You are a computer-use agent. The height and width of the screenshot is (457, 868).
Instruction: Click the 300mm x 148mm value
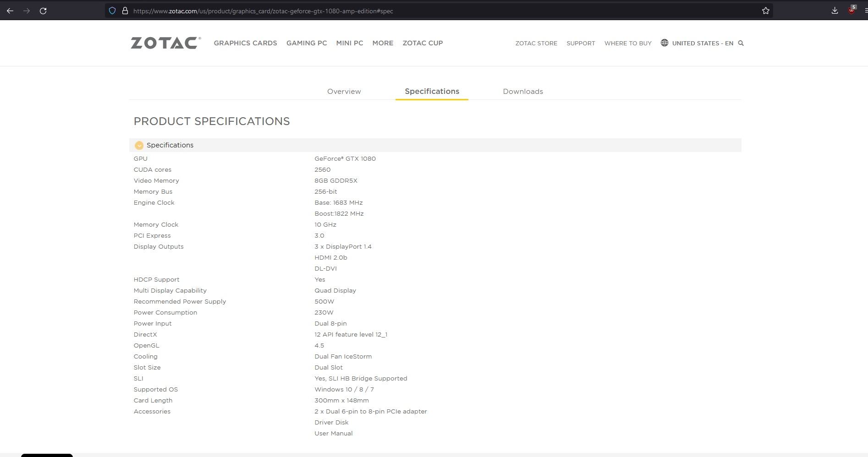pyautogui.click(x=342, y=400)
